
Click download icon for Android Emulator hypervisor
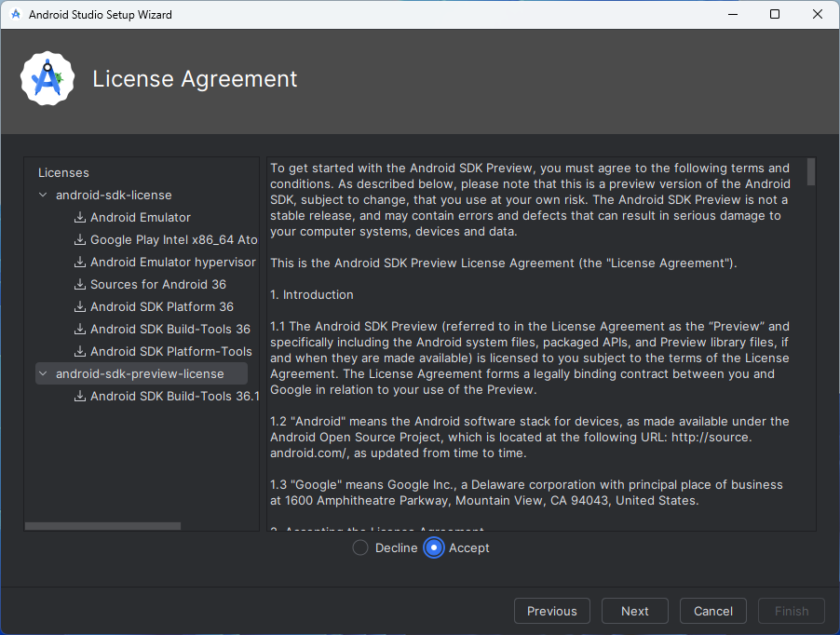[79, 262]
